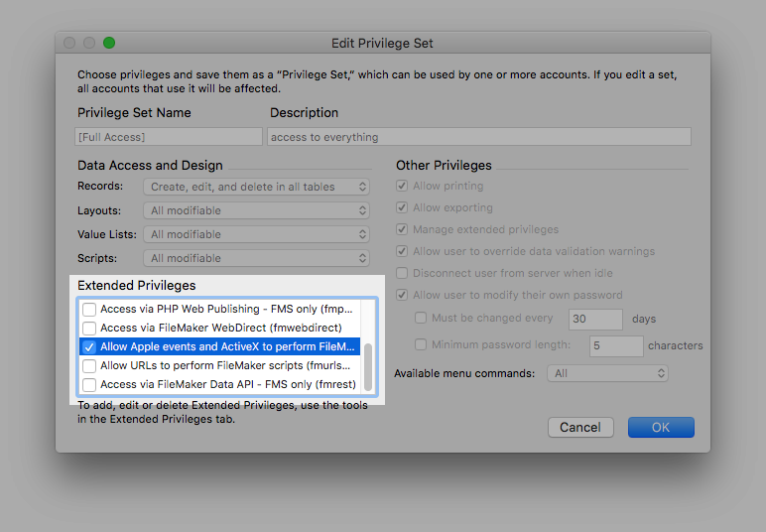Click the Extended Privileges list scrollbar
This screenshot has height=532, width=766.
[x=368, y=367]
